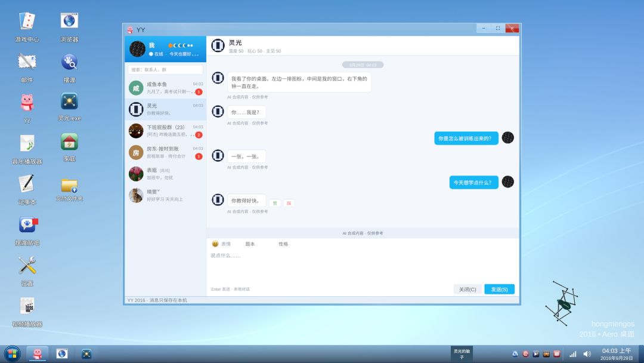The width and height of the screenshot is (644, 363).
Task: Select the YY pig desktop icon
Action: coord(27,108)
